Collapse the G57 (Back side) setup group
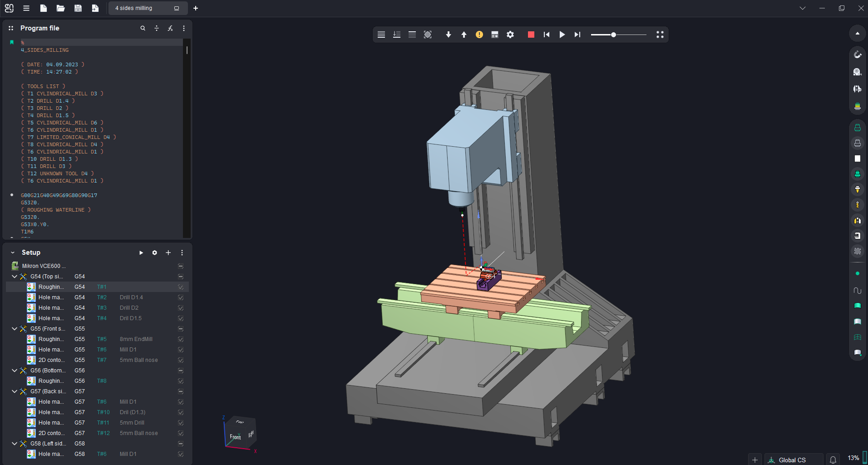This screenshot has width=868, height=465. tap(15, 391)
